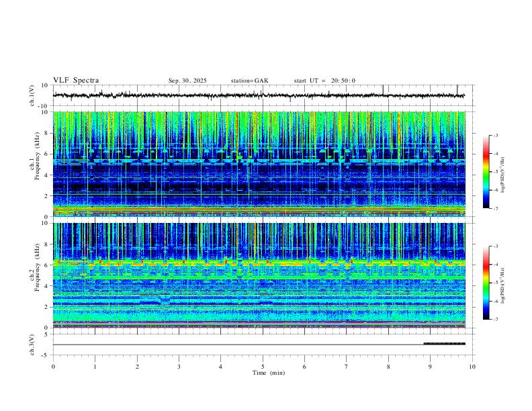Click inside the ch.2 spectrogram panel
Image resolution: width=532 pixels, height=411 pixels.
pyautogui.click(x=259, y=275)
